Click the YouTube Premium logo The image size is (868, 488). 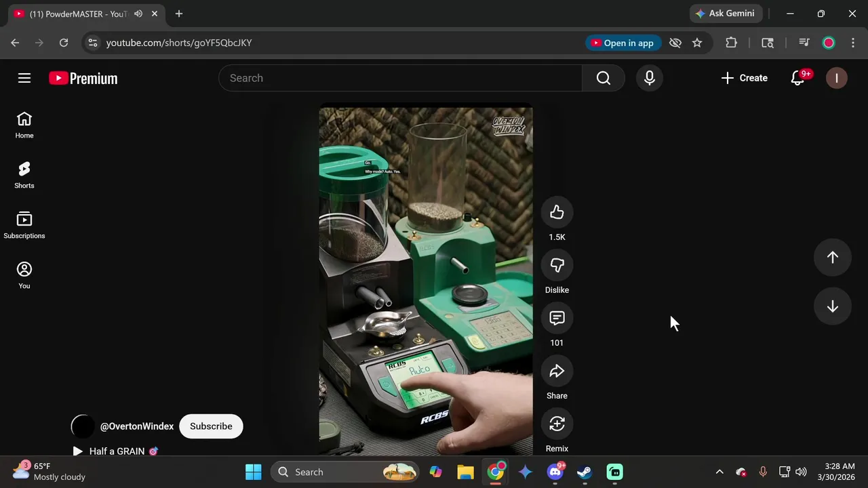pos(83,79)
